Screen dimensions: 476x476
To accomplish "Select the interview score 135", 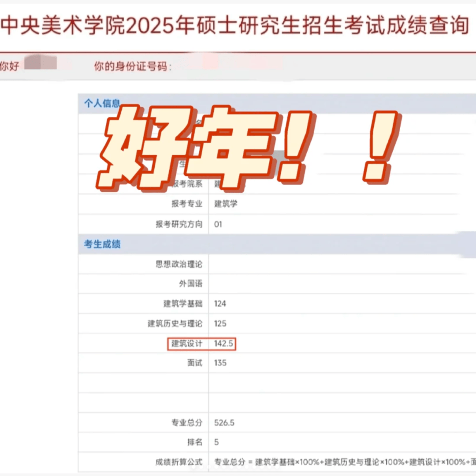I will pyautogui.click(x=220, y=363).
